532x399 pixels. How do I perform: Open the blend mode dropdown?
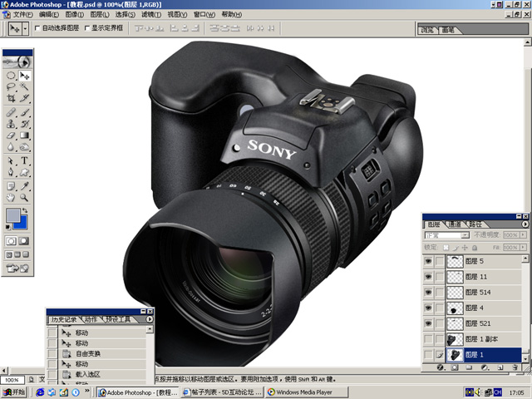(x=465, y=235)
